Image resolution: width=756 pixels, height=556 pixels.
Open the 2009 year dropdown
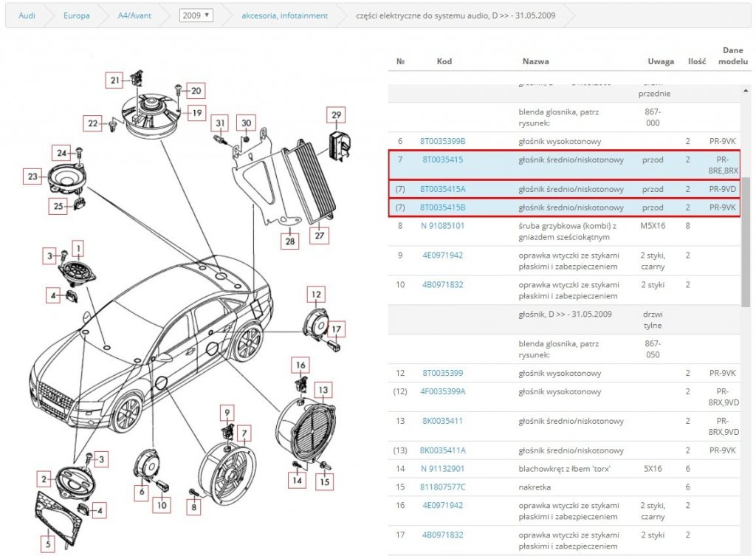click(196, 16)
